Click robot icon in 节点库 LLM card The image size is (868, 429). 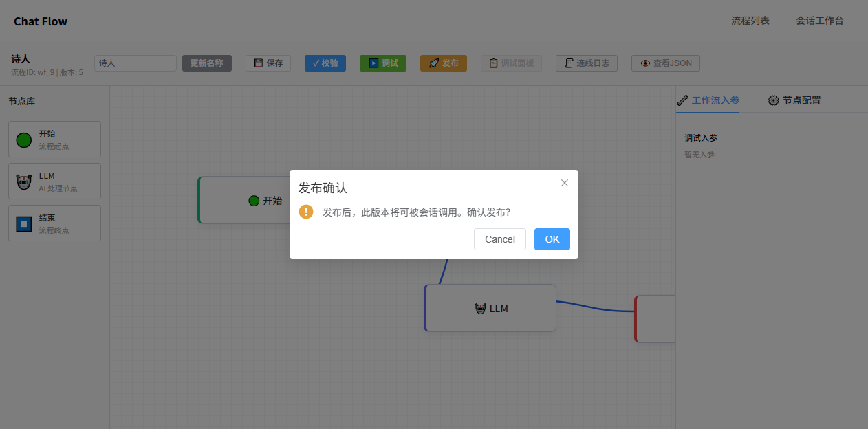pos(24,182)
